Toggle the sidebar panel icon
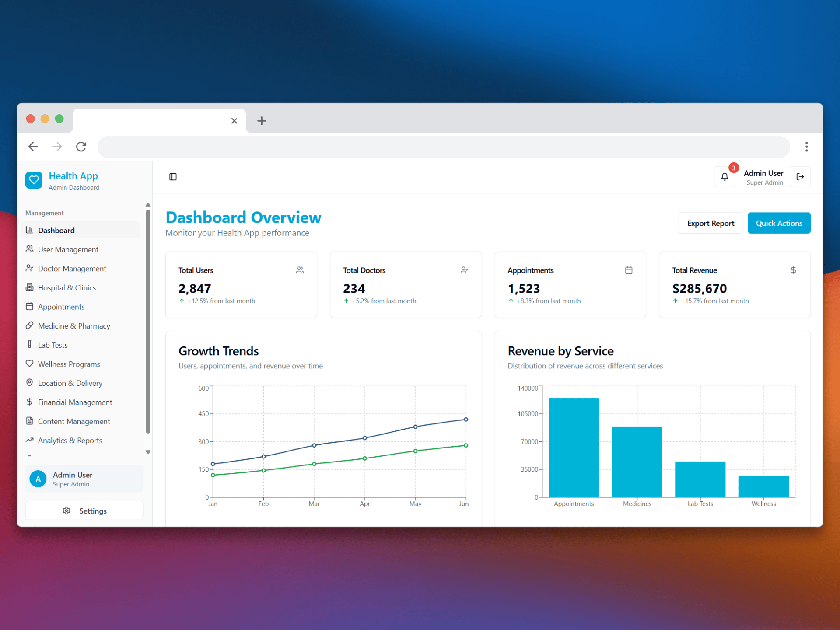This screenshot has width=840, height=630. point(173,177)
